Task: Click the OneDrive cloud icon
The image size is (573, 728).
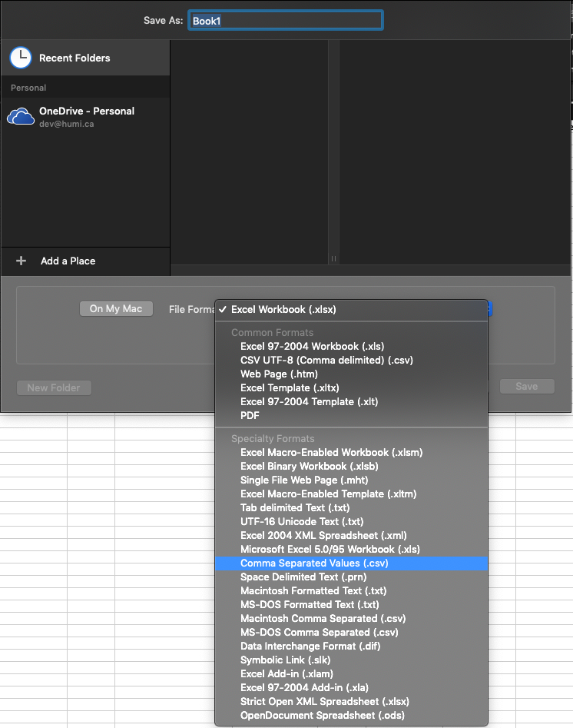Action: (21, 117)
